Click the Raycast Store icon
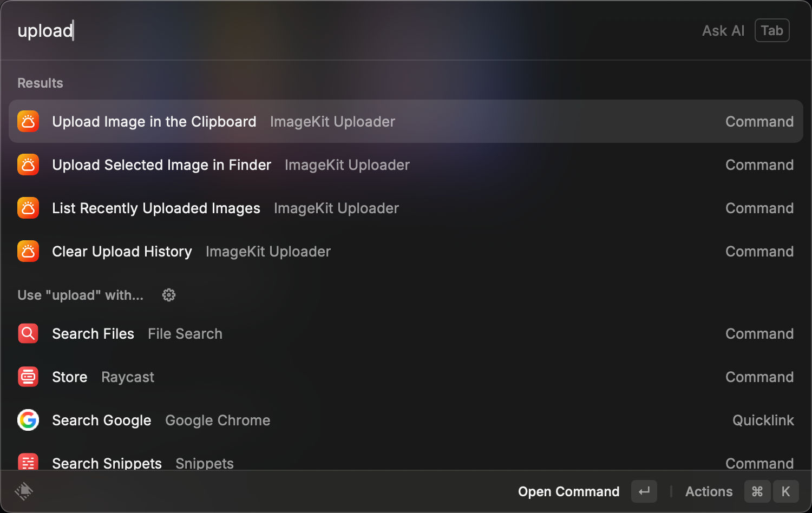 pos(28,377)
